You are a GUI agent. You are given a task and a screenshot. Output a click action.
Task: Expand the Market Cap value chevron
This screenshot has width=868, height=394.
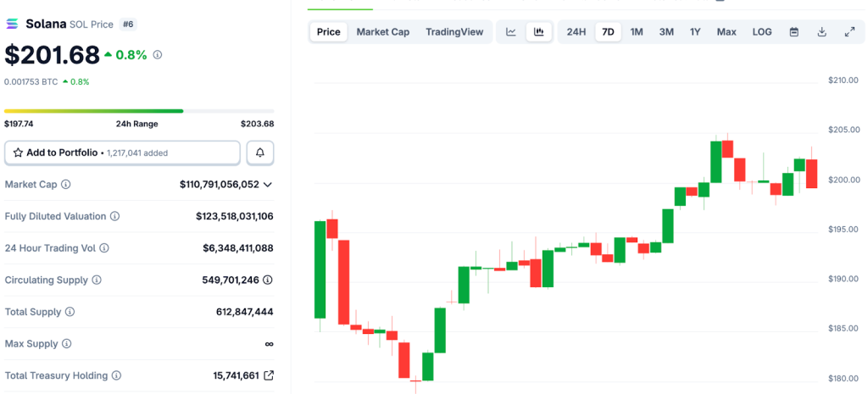[x=268, y=184]
